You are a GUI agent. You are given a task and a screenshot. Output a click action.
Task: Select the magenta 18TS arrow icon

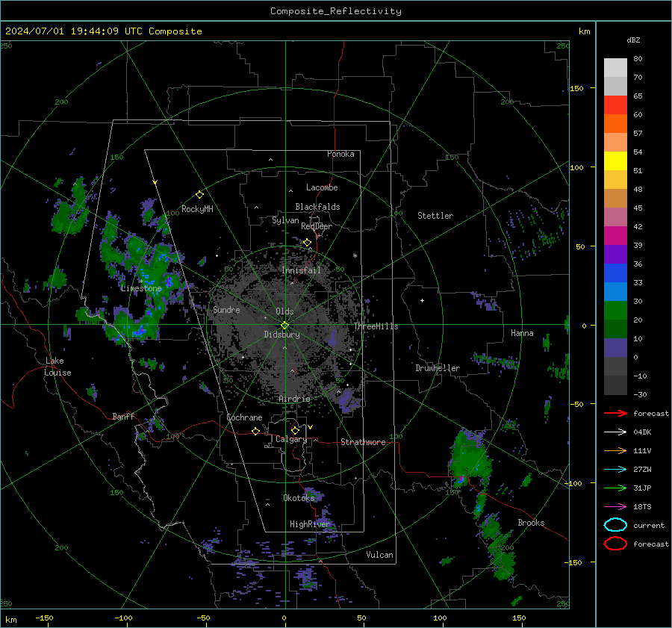[x=615, y=507]
